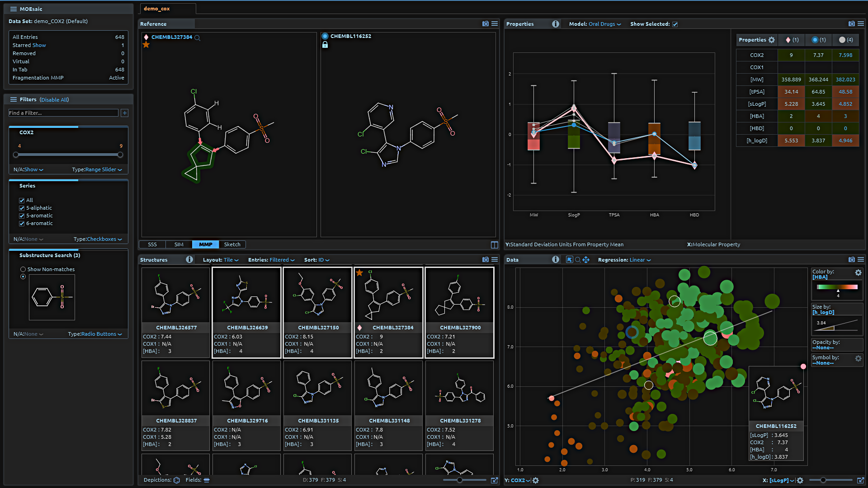Open the COX2 N/A Show dropdown
868x488 pixels.
click(x=34, y=170)
